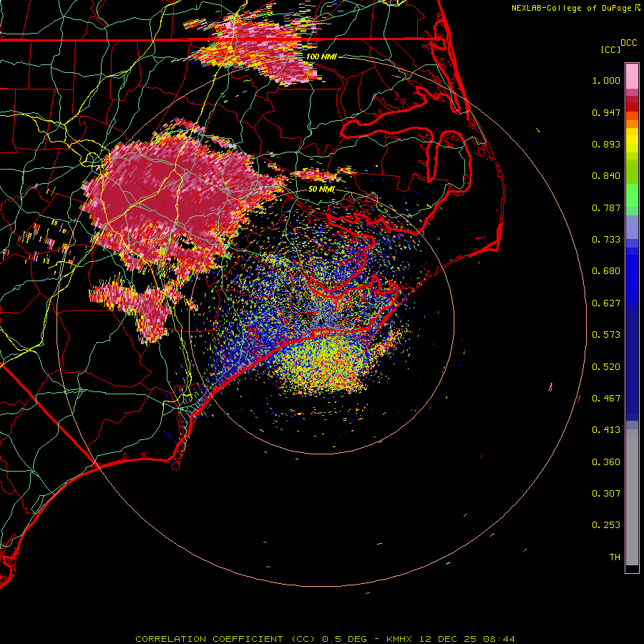Pick the light pink swatch beside 1.000
Screen dimensions: 644x644
(x=632, y=77)
